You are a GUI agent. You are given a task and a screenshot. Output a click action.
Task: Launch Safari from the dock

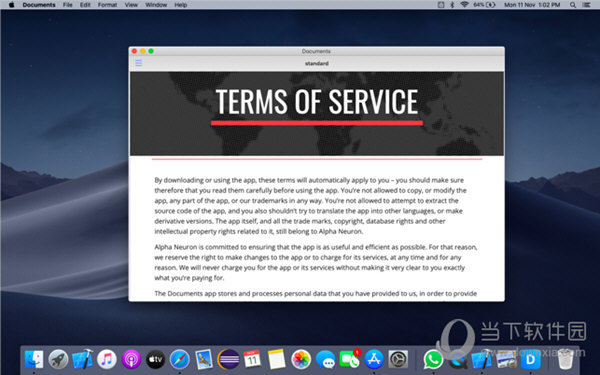179,360
